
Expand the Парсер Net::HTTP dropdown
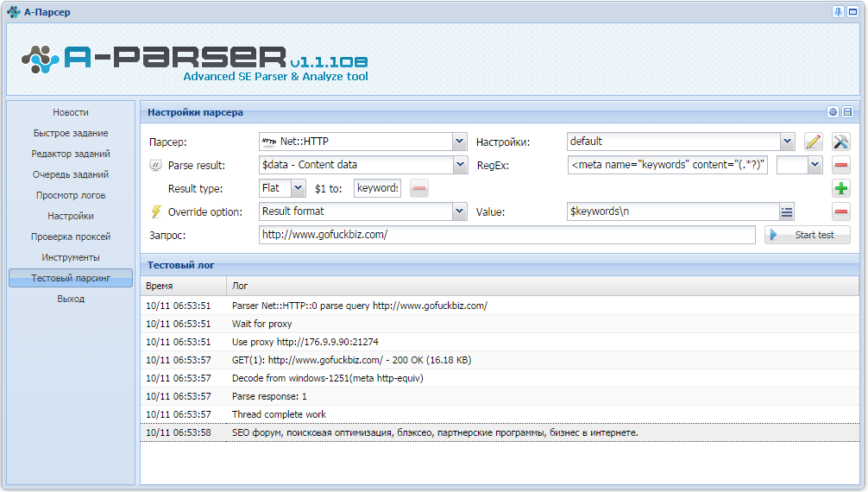click(x=460, y=142)
